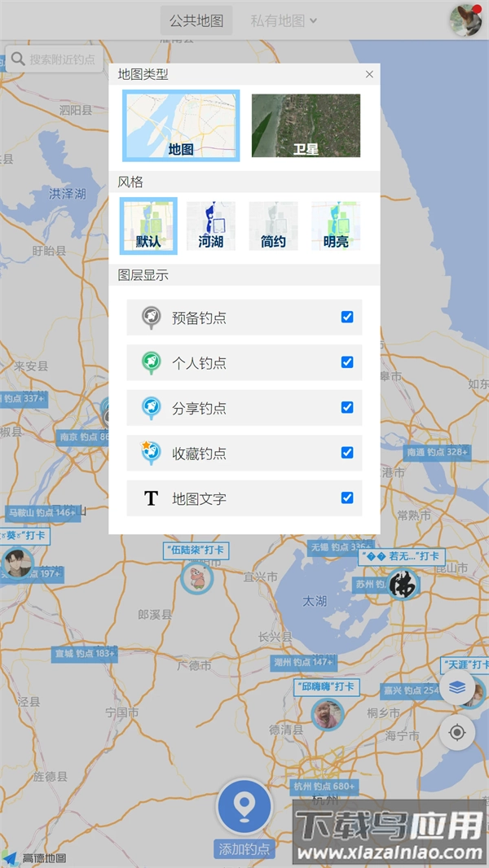The height and width of the screenshot is (868, 489).
Task: Open the "伍陆柒"打卡 check-in label
Action: (196, 550)
